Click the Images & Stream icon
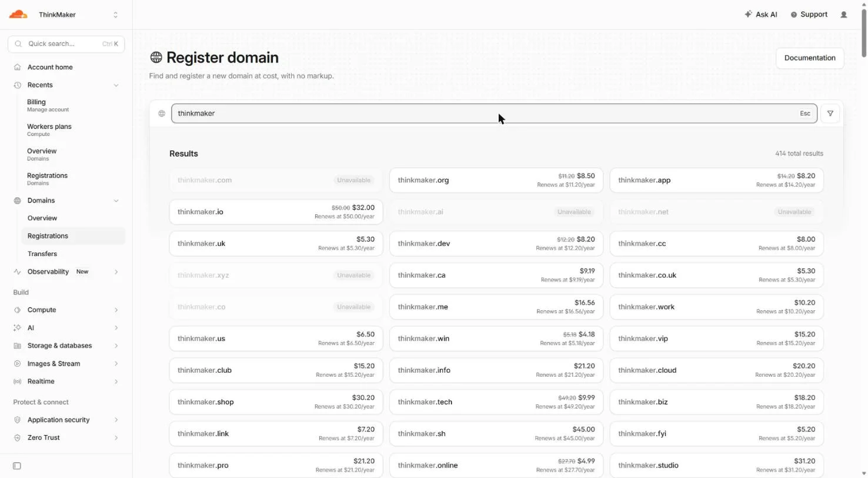Image resolution: width=868 pixels, height=478 pixels. pyautogui.click(x=18, y=363)
